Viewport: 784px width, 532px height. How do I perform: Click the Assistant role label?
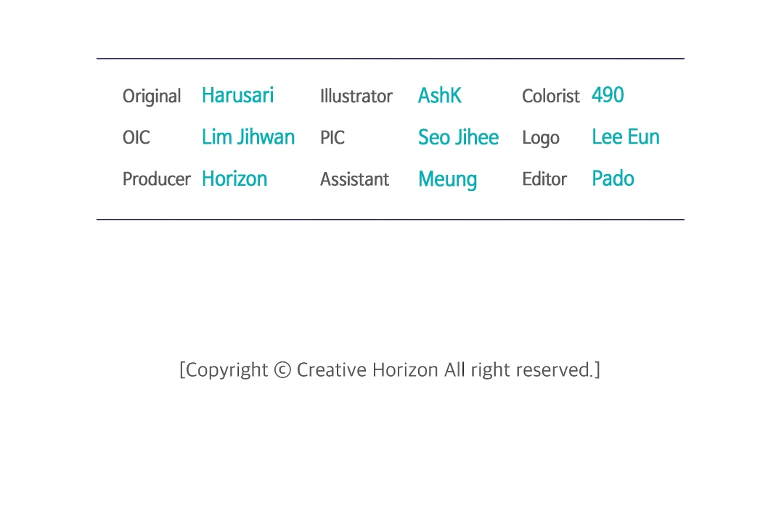[354, 179]
